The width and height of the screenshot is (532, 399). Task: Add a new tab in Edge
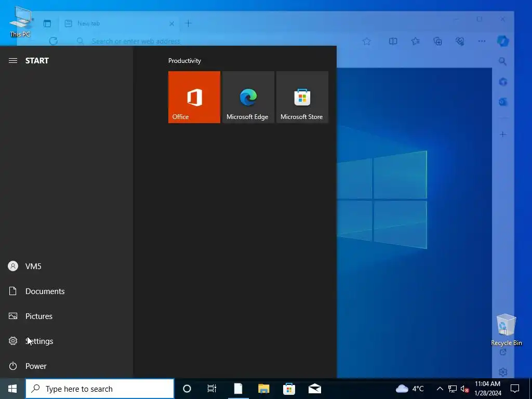coord(188,23)
